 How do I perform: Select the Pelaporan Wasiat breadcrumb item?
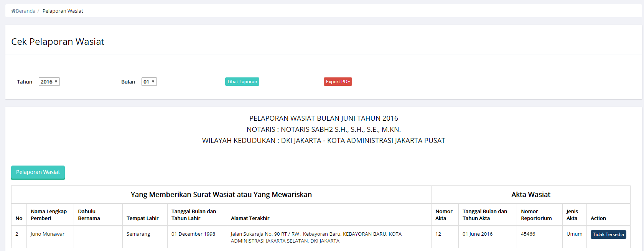click(63, 11)
